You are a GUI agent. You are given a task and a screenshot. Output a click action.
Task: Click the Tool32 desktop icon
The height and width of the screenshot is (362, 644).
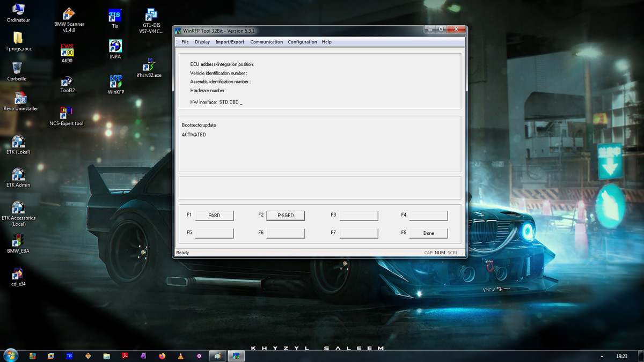68,84
